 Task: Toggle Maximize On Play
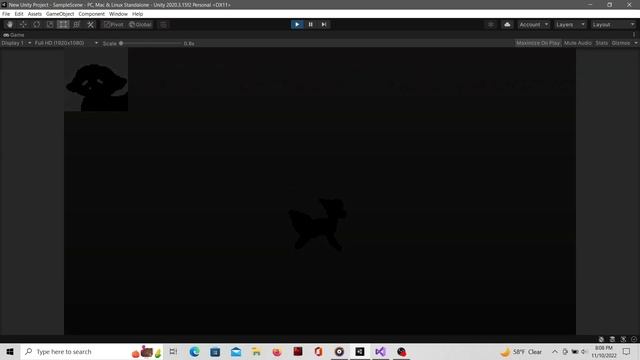pos(538,43)
